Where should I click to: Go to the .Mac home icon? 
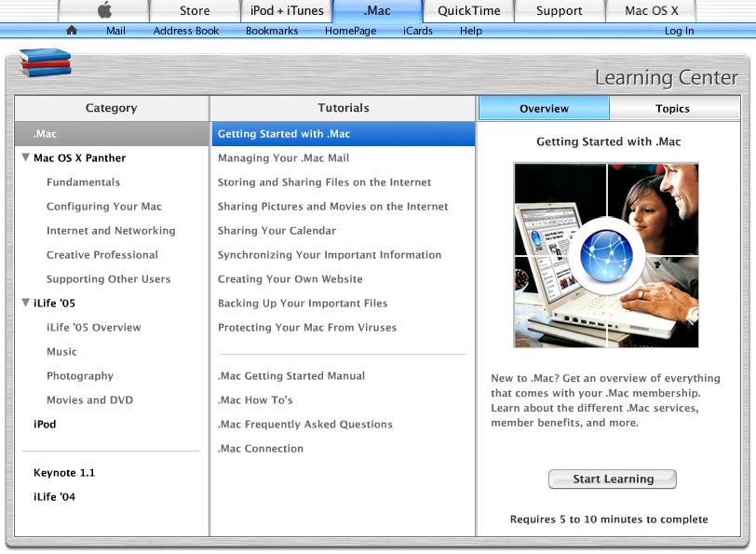72,31
